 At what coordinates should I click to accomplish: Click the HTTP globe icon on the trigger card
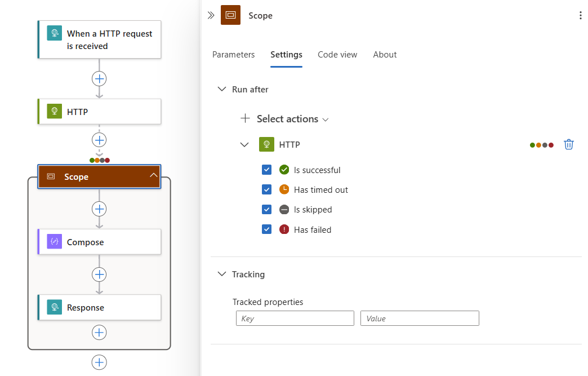point(54,33)
